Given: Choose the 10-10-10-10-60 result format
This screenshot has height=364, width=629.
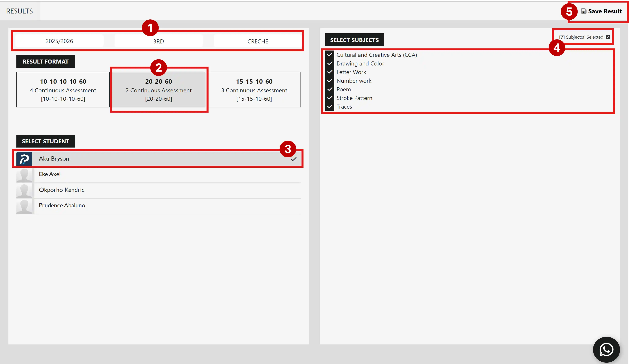Looking at the screenshot, I should pos(63,90).
